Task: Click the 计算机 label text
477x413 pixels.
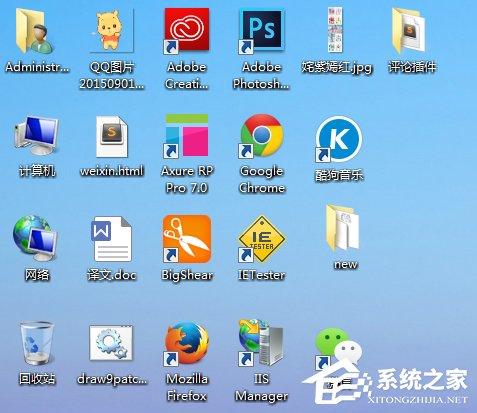Action: point(37,171)
